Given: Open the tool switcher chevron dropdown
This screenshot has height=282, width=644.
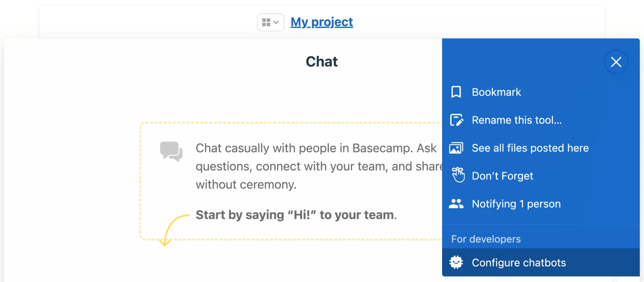Looking at the screenshot, I should [x=277, y=22].
